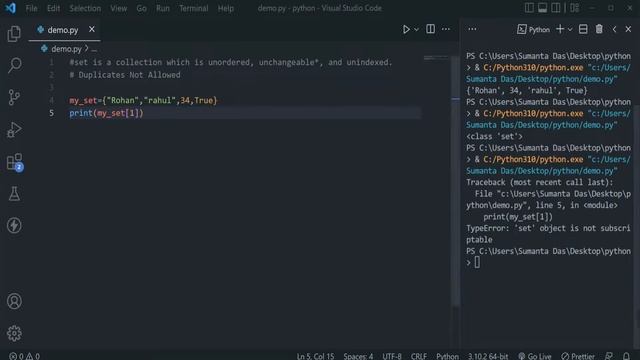The image size is (640, 360).
Task: Open problems errors and warnings indicator
Action: pos(24,356)
